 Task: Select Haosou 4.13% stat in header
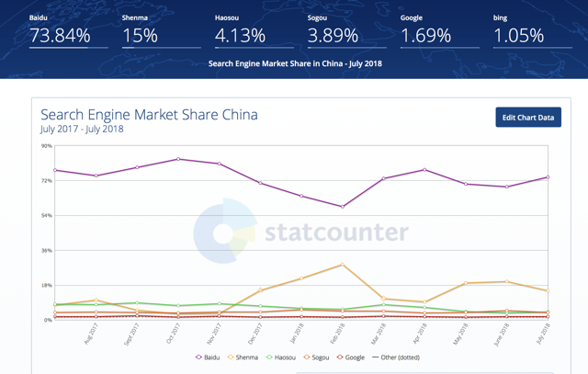point(240,36)
